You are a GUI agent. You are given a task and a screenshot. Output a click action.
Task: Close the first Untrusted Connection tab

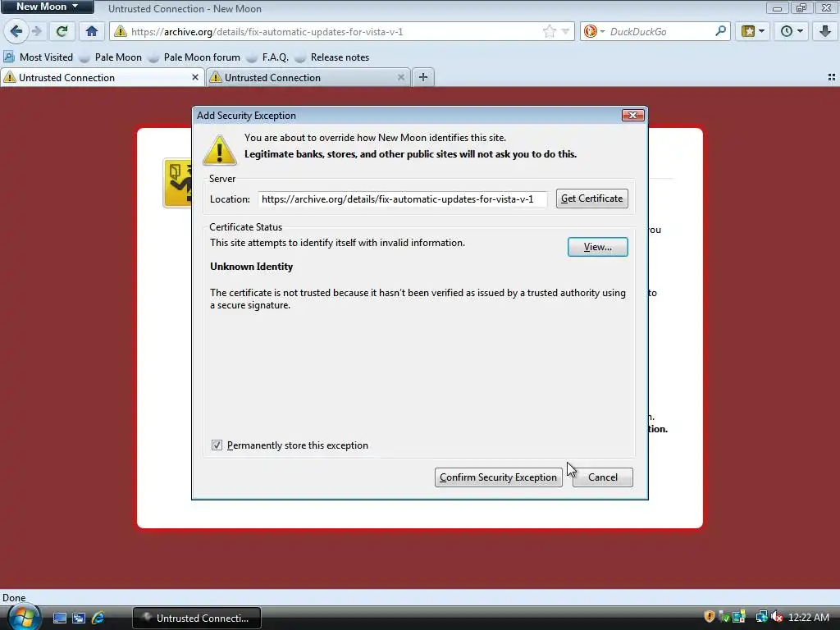tap(195, 78)
